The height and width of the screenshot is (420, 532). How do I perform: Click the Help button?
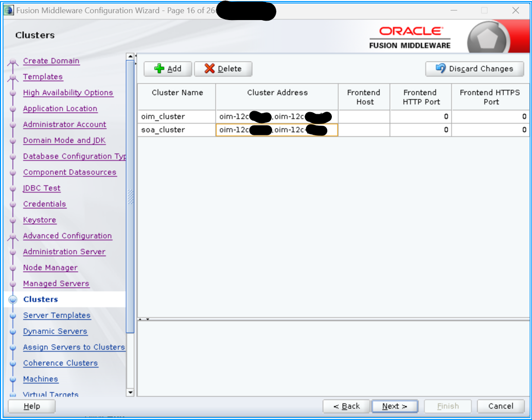click(x=31, y=406)
